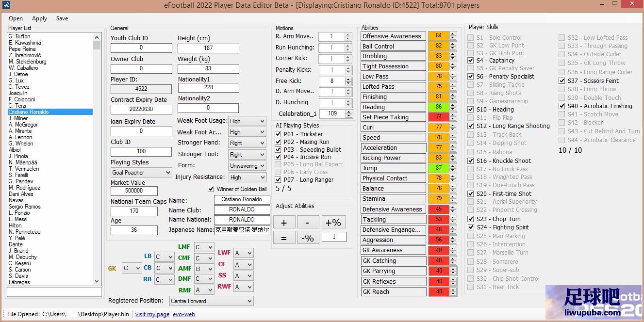The width and height of the screenshot is (644, 322).
Task: Click the player list scroll-up arrow
Action: pyautogui.click(x=97, y=37)
